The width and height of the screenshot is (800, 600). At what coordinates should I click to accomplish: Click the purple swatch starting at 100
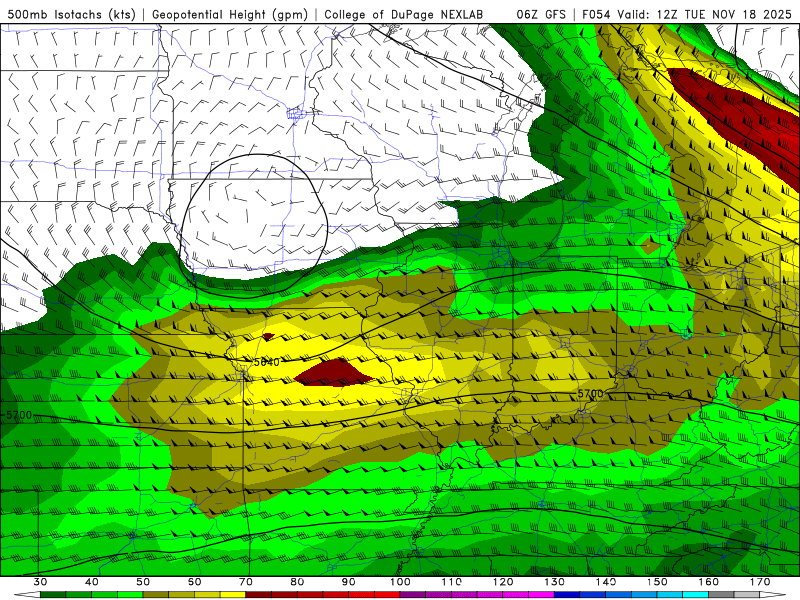[413, 595]
